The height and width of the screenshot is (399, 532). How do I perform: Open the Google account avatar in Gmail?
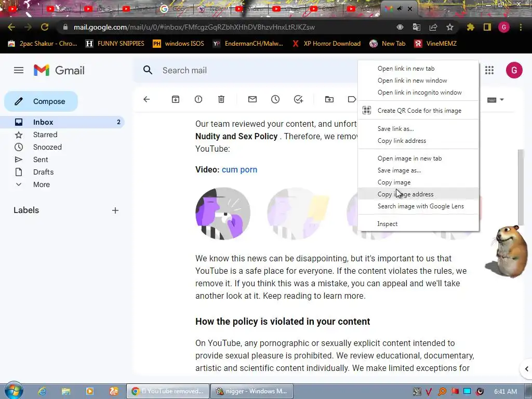coord(514,70)
